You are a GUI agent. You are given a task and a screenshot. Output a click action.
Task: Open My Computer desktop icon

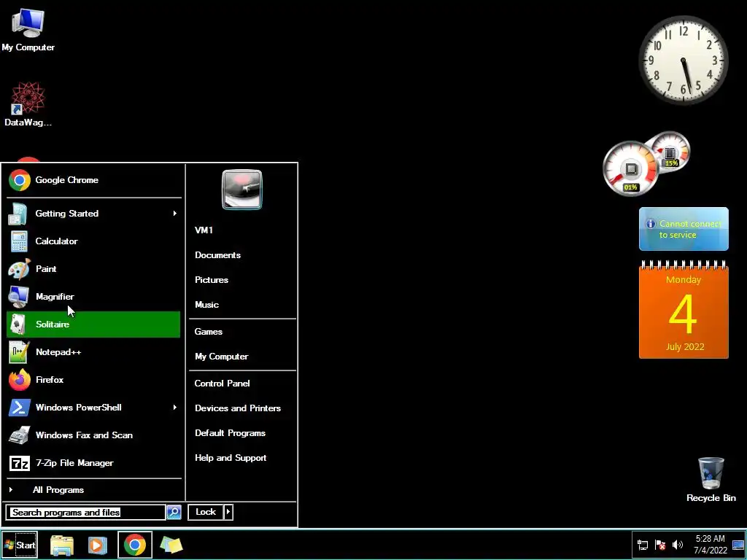(x=28, y=31)
